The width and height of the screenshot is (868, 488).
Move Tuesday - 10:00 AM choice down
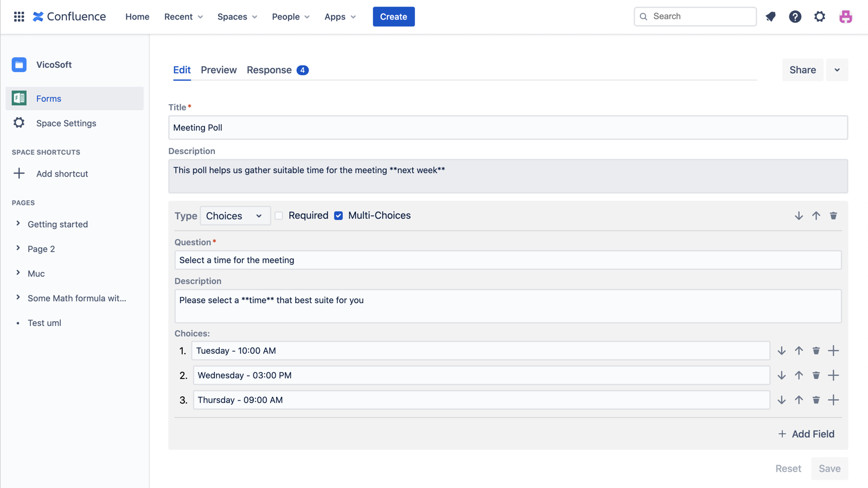[x=781, y=351]
